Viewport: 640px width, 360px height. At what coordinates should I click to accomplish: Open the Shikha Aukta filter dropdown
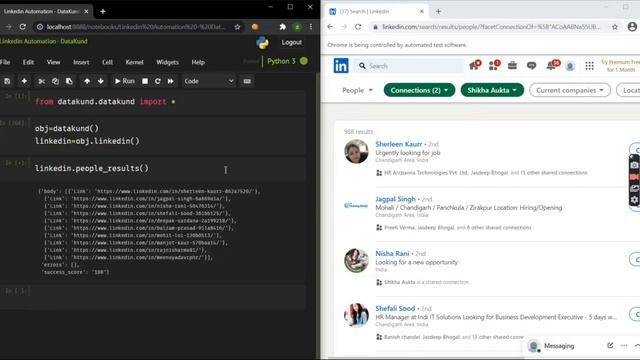[492, 90]
